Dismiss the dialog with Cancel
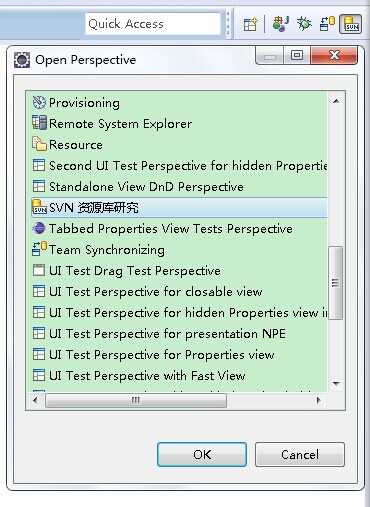Viewport: 370px width, 507px height. pyautogui.click(x=300, y=454)
